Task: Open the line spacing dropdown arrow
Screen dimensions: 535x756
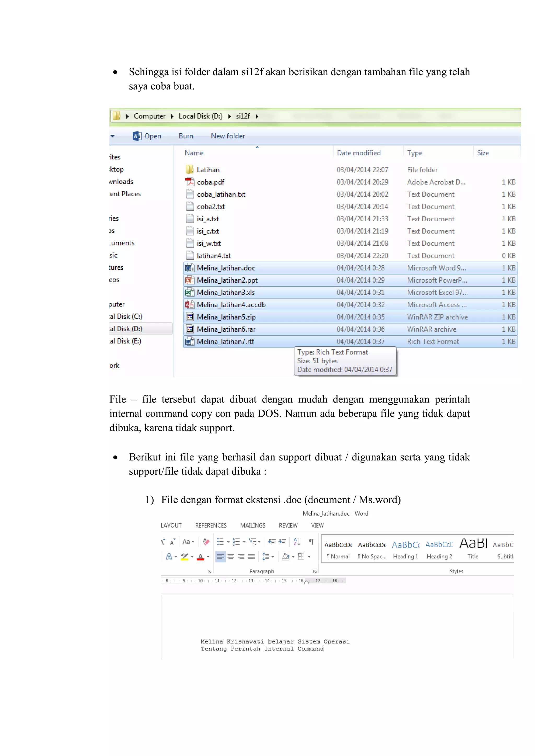Action: [272, 557]
